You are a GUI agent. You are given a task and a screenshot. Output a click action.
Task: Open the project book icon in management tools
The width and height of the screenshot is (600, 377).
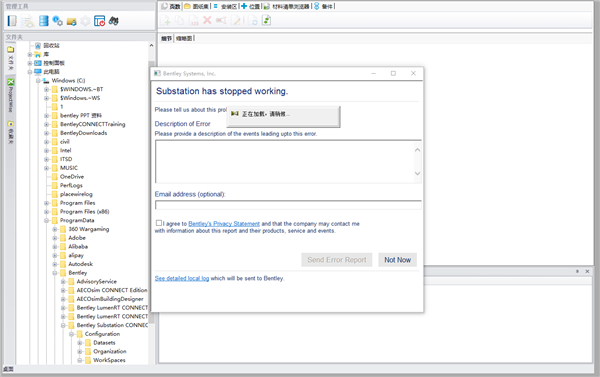tap(12, 21)
